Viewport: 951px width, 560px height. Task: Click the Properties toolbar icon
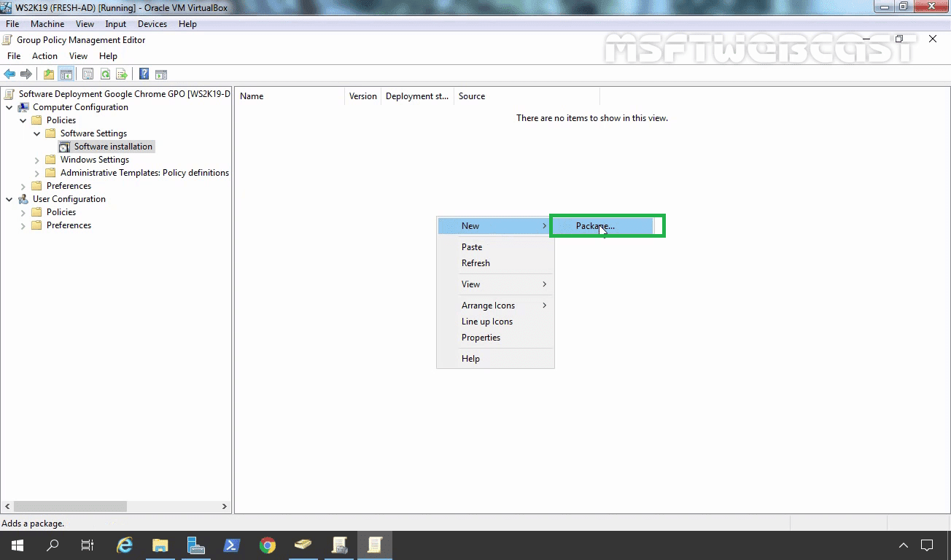[x=88, y=74]
